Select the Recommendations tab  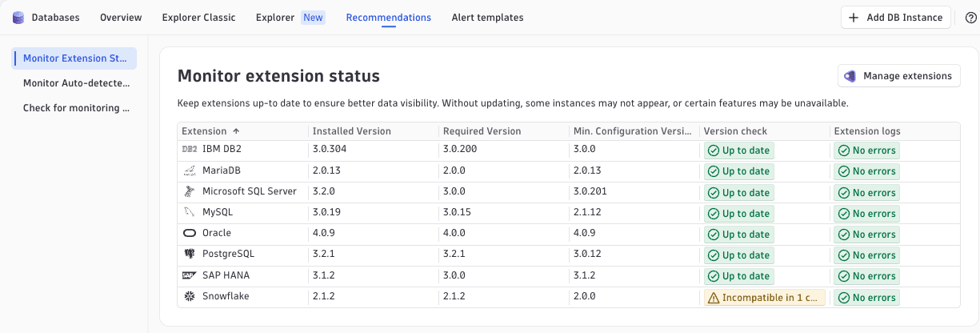click(x=389, y=18)
